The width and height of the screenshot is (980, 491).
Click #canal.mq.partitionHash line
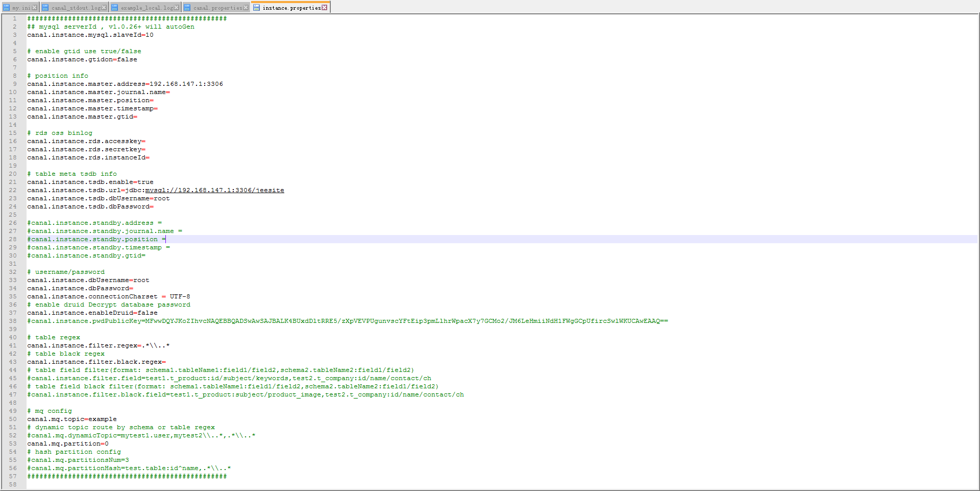[x=129, y=468]
